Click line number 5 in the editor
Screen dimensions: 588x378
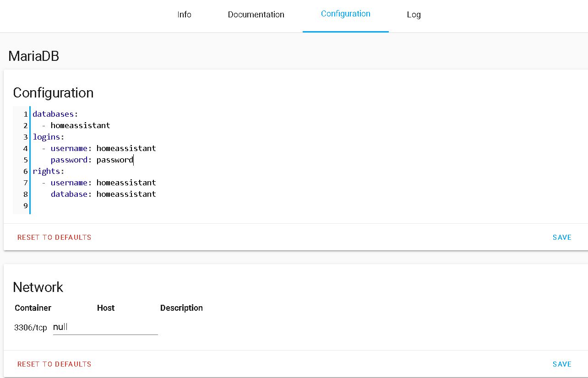coord(25,160)
